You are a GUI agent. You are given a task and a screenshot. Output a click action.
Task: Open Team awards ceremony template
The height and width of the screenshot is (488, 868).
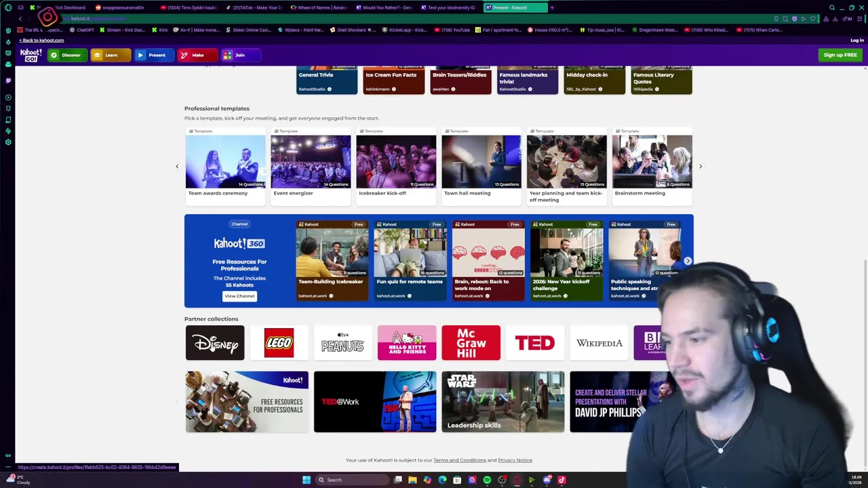225,166
